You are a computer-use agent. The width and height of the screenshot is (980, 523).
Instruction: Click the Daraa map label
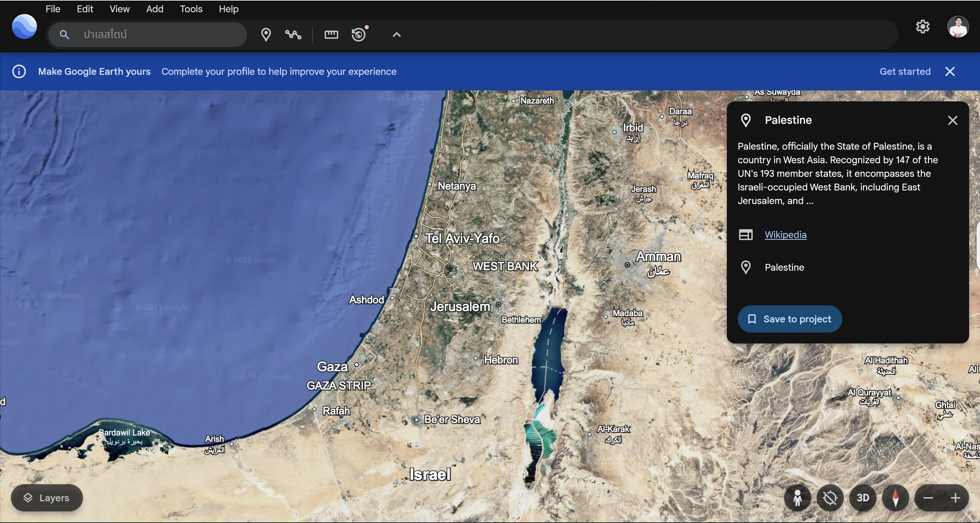680,111
